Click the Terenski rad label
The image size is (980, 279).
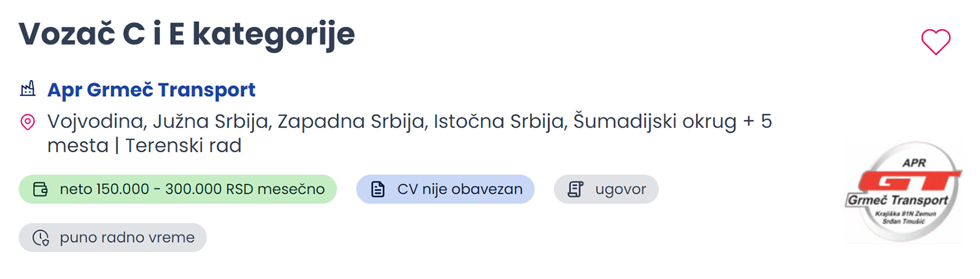pyautogui.click(x=183, y=146)
